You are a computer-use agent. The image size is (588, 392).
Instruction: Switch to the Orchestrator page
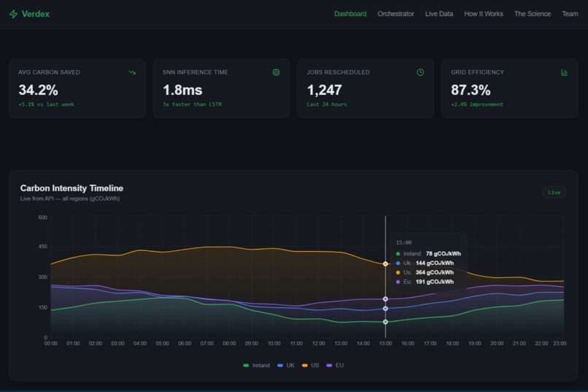[395, 14]
